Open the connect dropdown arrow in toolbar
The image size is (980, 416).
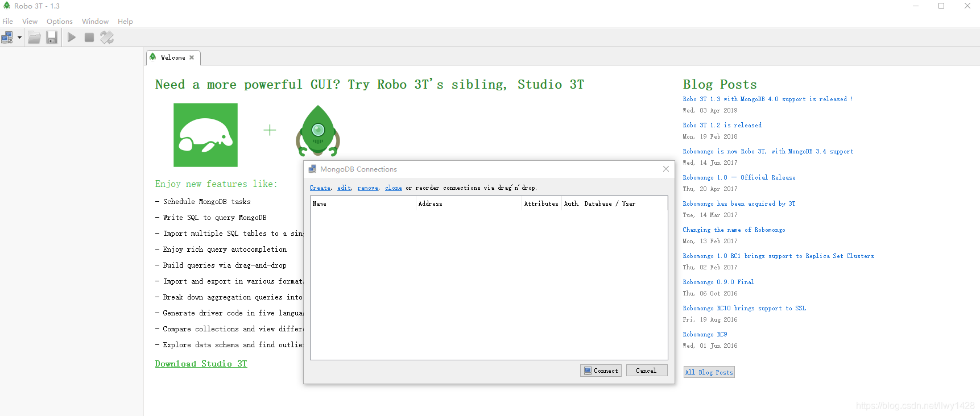(19, 38)
